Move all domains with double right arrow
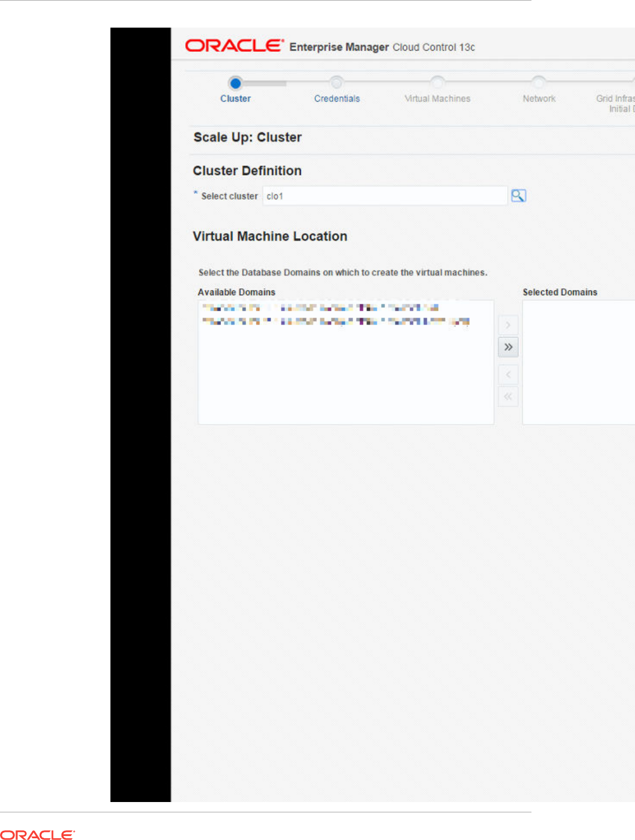 pos(508,347)
